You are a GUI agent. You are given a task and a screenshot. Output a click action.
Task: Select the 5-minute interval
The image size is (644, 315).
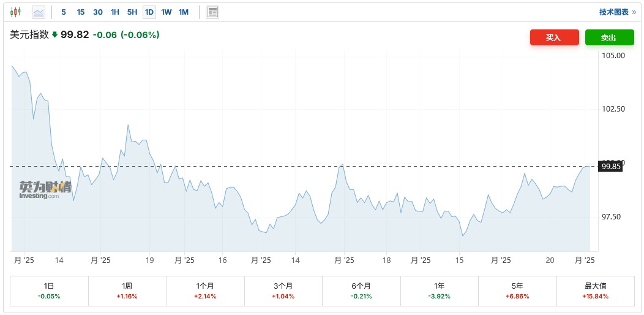pos(64,12)
